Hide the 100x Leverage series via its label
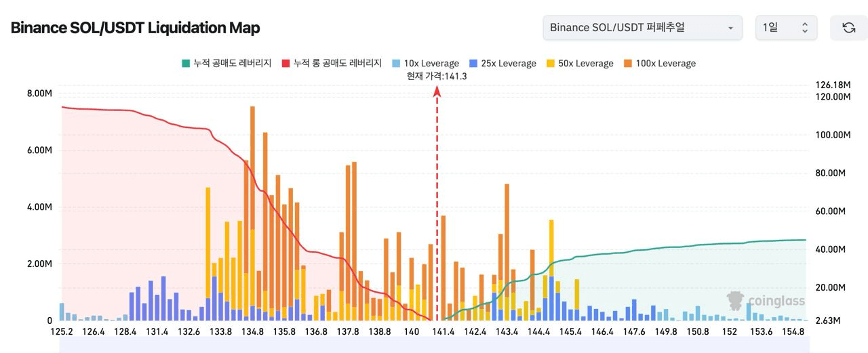 [665, 64]
